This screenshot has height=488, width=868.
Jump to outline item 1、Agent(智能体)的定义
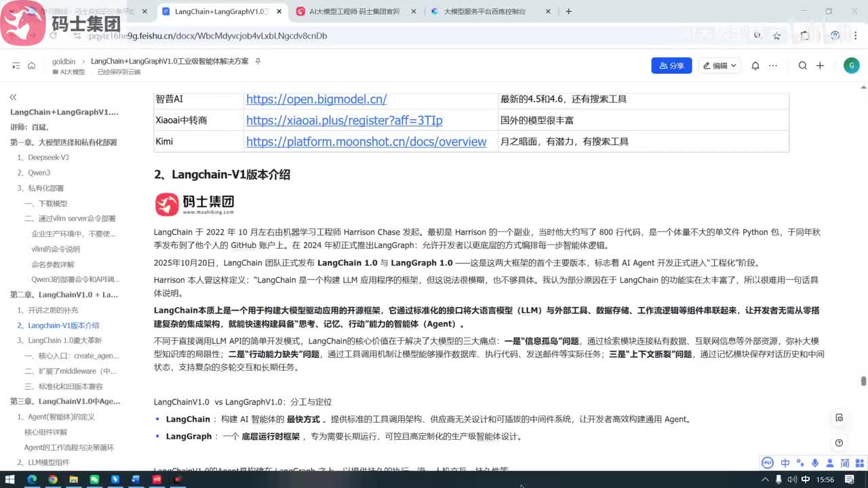[56, 417]
